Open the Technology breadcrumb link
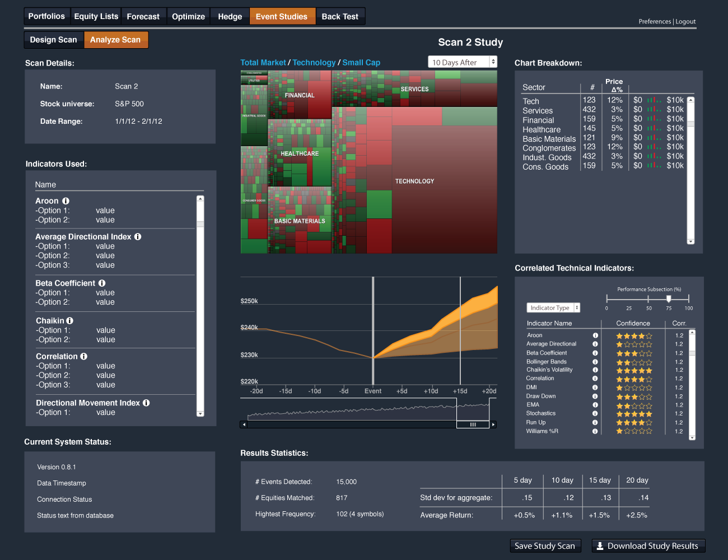 314,62
